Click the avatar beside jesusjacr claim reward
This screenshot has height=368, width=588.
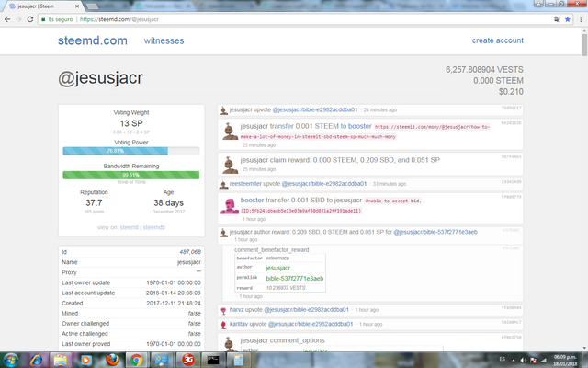coord(230,165)
